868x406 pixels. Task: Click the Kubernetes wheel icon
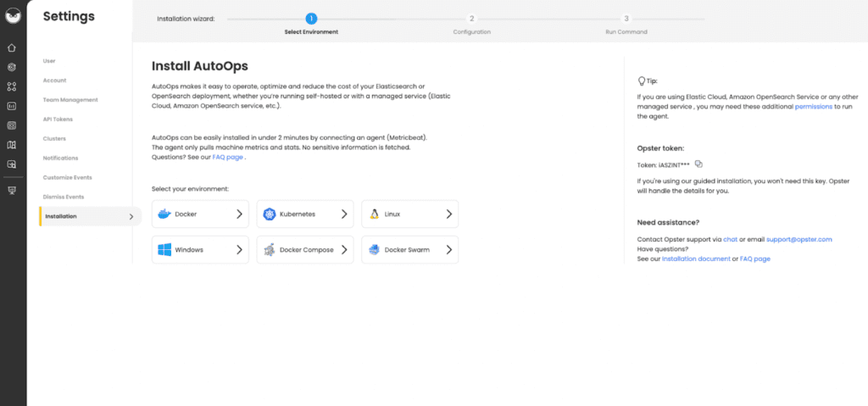click(270, 214)
